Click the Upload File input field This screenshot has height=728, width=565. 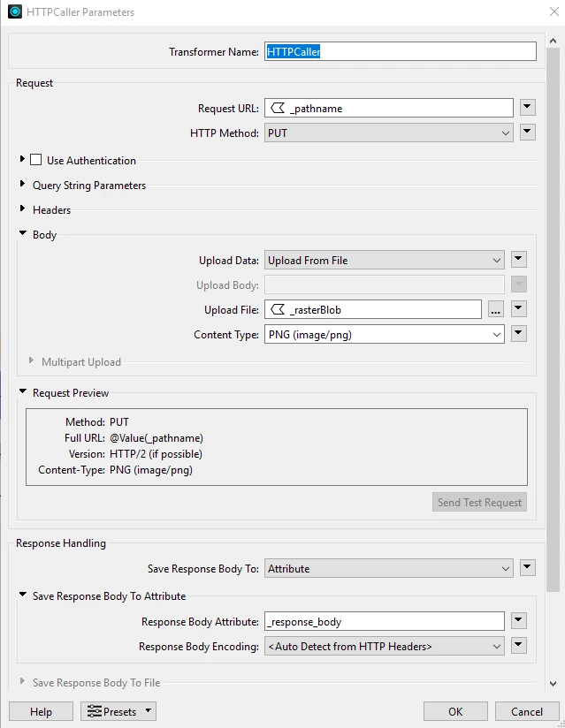click(x=373, y=309)
